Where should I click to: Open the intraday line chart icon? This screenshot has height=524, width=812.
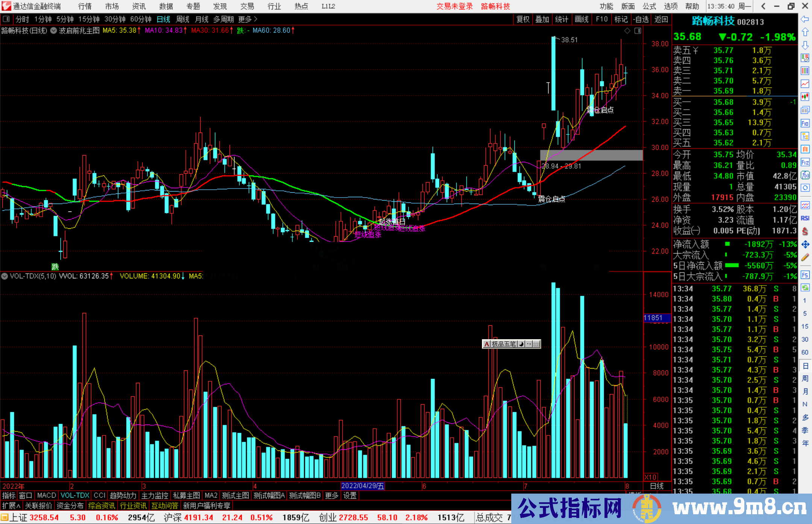click(x=805, y=84)
